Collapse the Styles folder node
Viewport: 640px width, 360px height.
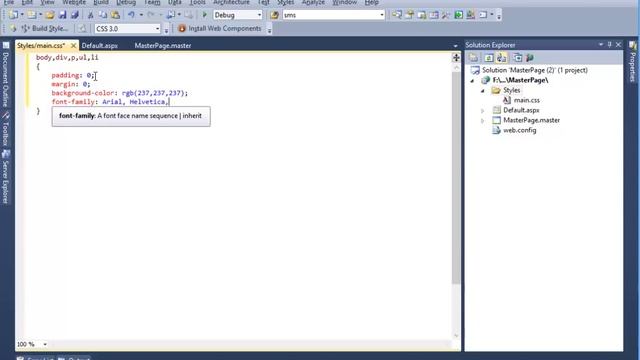click(x=482, y=91)
